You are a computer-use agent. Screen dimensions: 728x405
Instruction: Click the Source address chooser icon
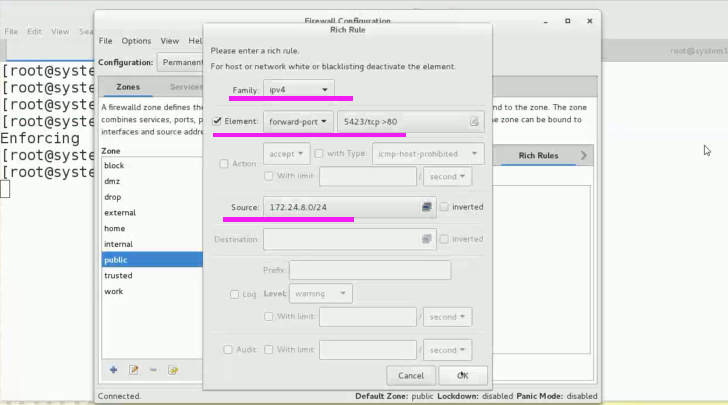[x=426, y=207]
